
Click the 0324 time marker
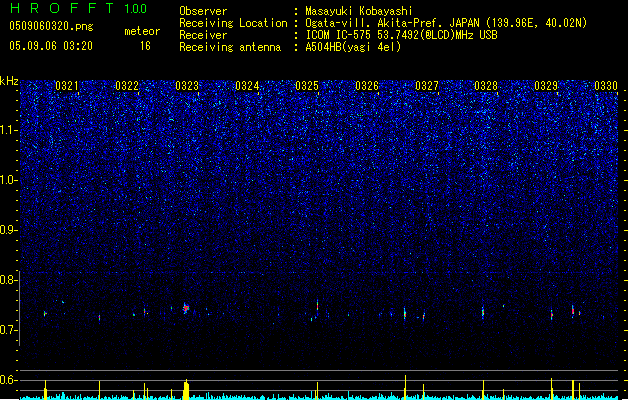247,85
